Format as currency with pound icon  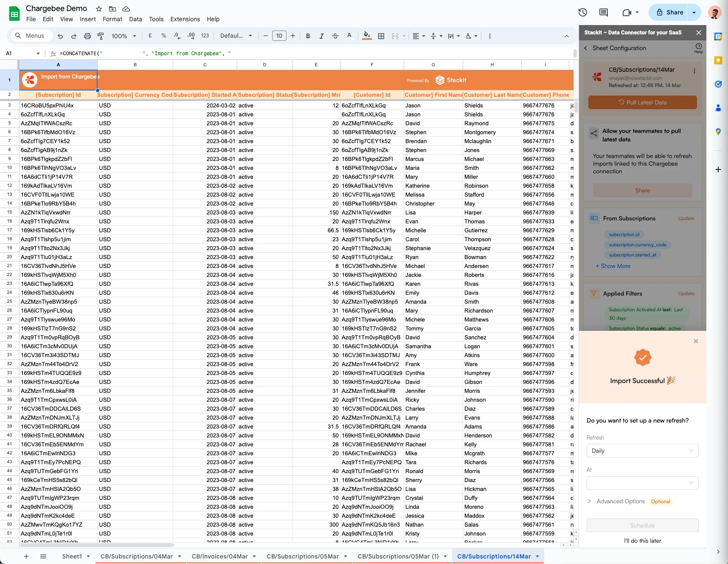pyautogui.click(x=150, y=36)
